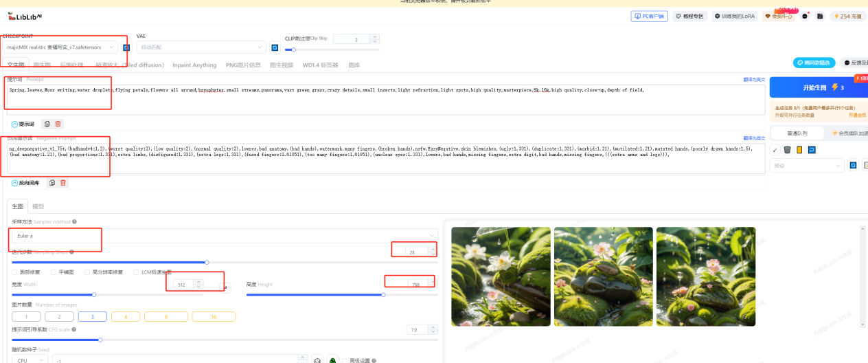Screen dimensions: 868x363
Task: Refresh the preset list
Action: (x=853, y=165)
